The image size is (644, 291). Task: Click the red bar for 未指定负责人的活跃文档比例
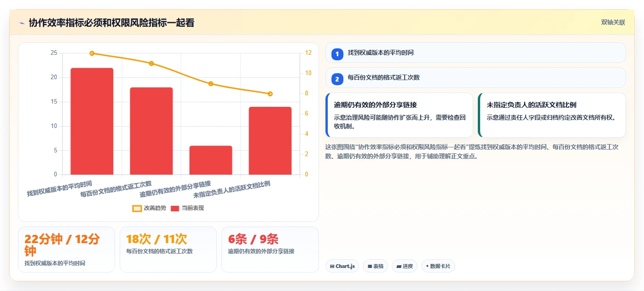(x=270, y=140)
